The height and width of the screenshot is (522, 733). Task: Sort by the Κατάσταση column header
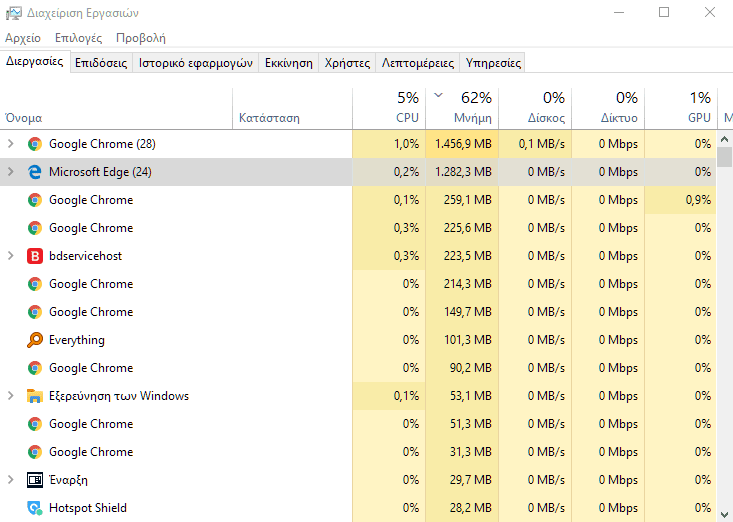(292, 108)
